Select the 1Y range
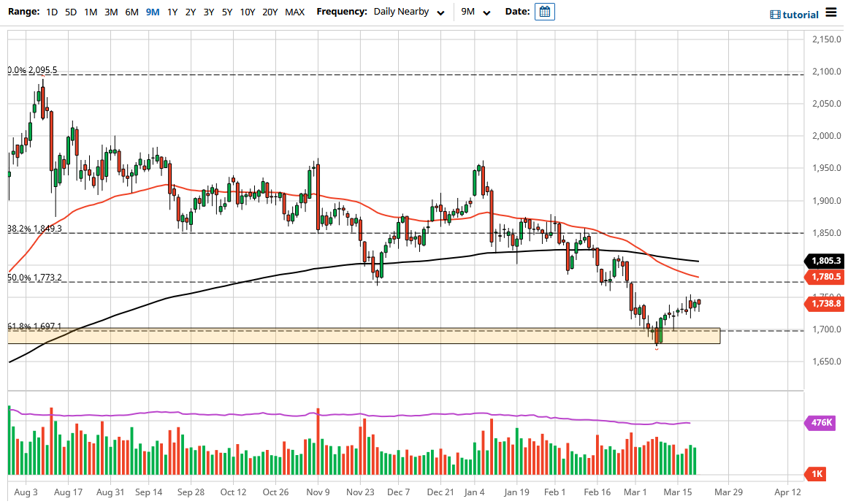848x504 pixels. click(x=172, y=12)
